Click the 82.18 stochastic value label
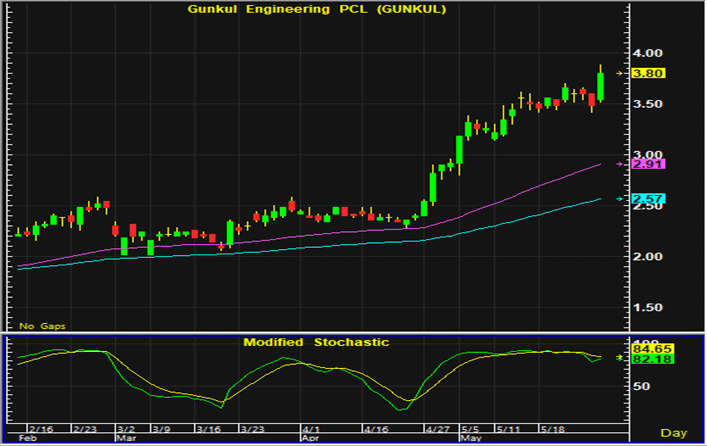 click(x=652, y=359)
